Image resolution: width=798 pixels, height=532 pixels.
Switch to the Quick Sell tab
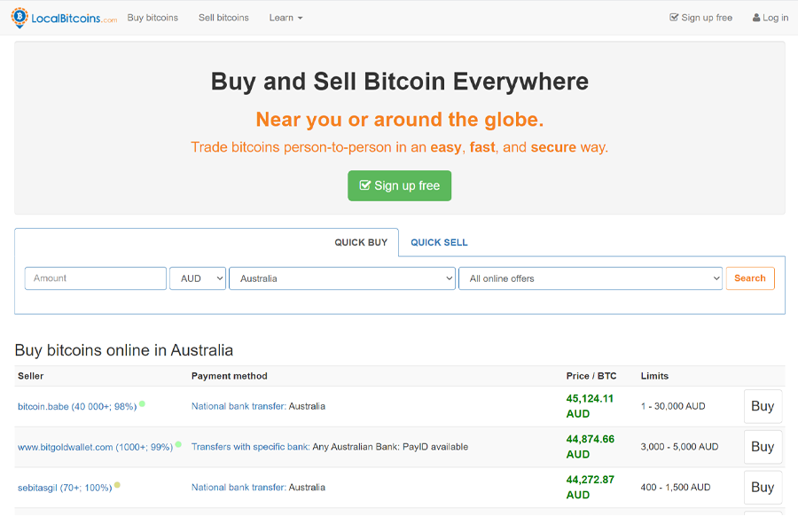click(439, 242)
